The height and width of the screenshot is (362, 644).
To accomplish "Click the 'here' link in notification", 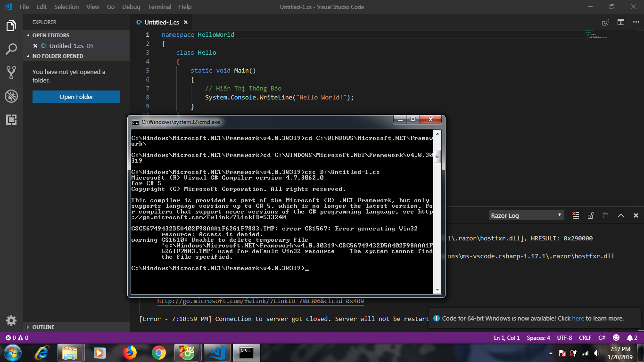I will (x=578, y=318).
